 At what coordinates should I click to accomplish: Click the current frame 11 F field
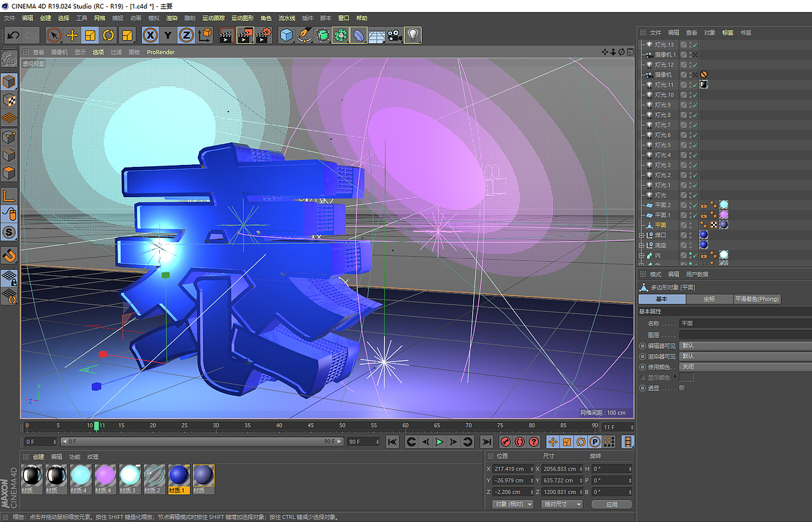coord(617,427)
